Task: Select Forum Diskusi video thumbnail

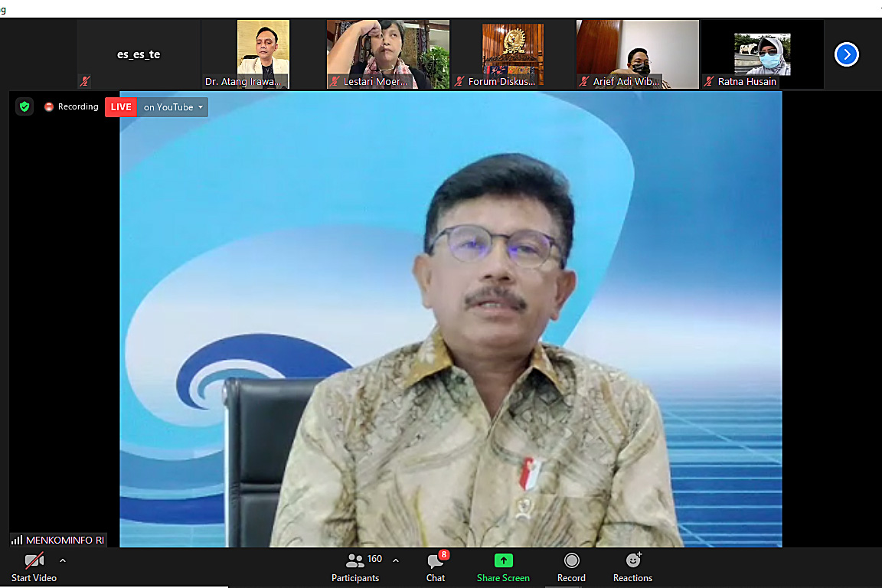Action: click(x=512, y=54)
